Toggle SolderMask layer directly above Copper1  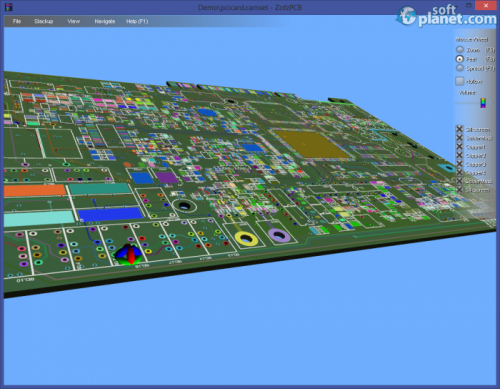click(x=459, y=138)
